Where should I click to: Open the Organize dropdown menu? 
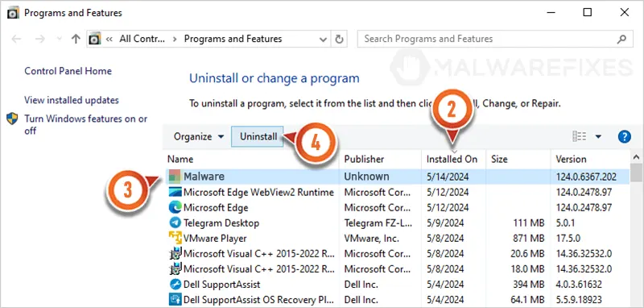coord(199,136)
